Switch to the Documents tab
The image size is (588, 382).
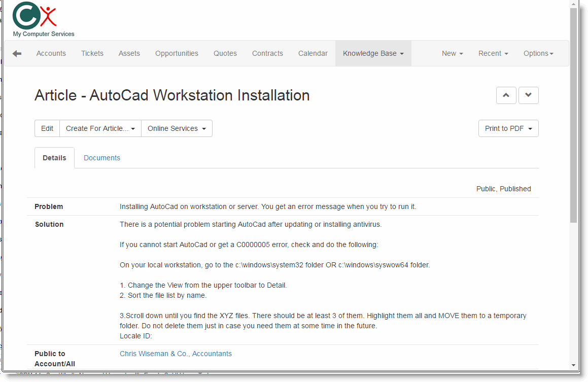tap(102, 158)
